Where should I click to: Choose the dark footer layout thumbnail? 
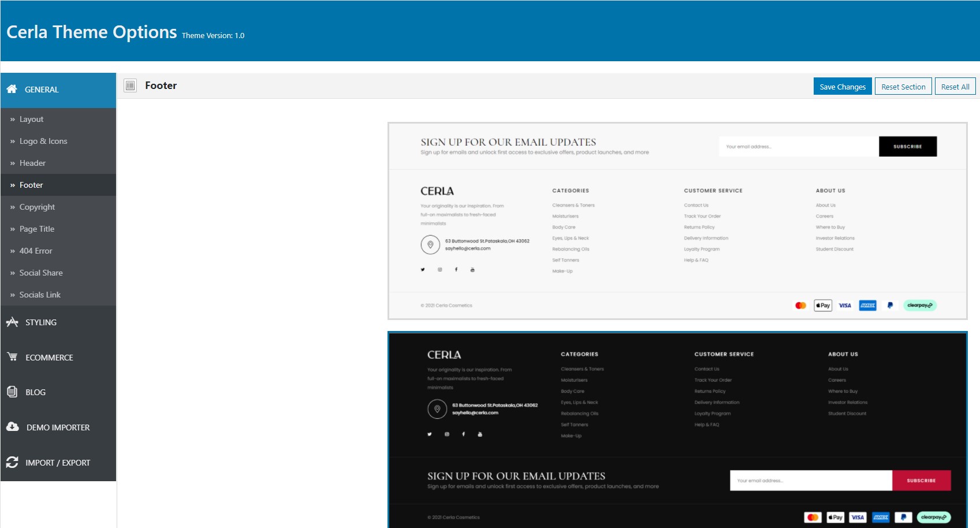pos(677,430)
